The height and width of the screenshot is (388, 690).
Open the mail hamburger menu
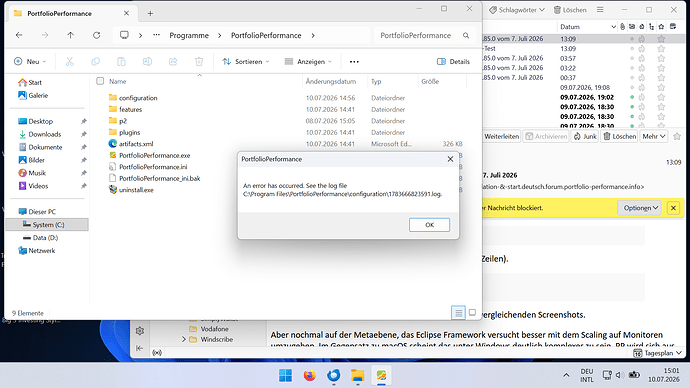pyautogui.click(x=600, y=10)
